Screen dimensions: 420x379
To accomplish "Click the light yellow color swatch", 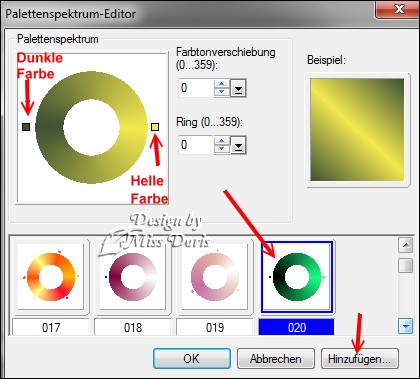I will coord(155,127).
